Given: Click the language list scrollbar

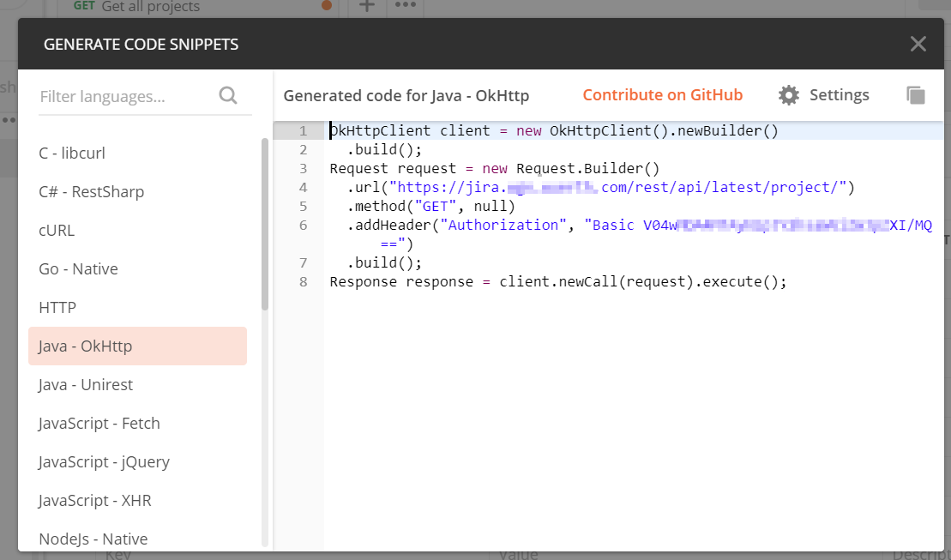Looking at the screenshot, I should [x=264, y=225].
